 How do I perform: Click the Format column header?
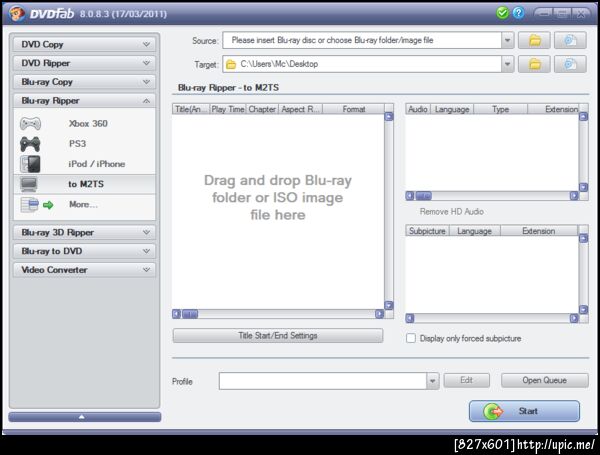tap(354, 109)
